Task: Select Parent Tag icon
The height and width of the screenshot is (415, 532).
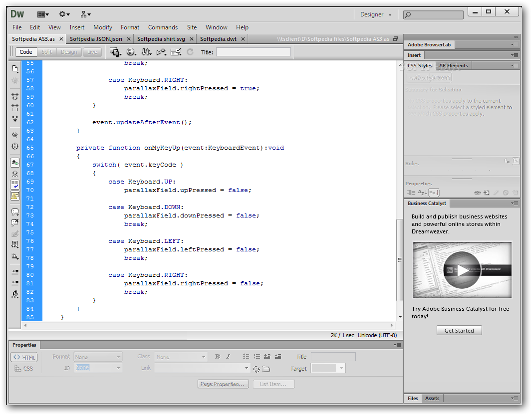Action: (15, 135)
